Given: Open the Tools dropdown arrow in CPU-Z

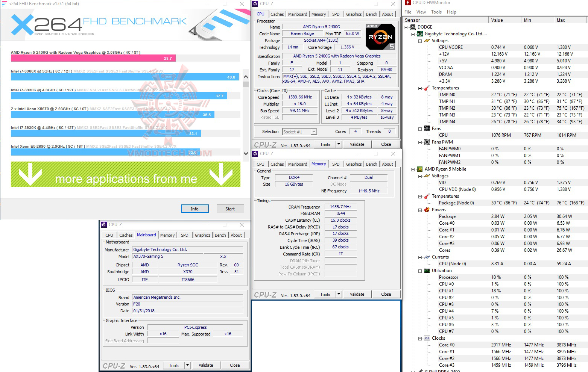Looking at the screenshot, I should (338, 144).
